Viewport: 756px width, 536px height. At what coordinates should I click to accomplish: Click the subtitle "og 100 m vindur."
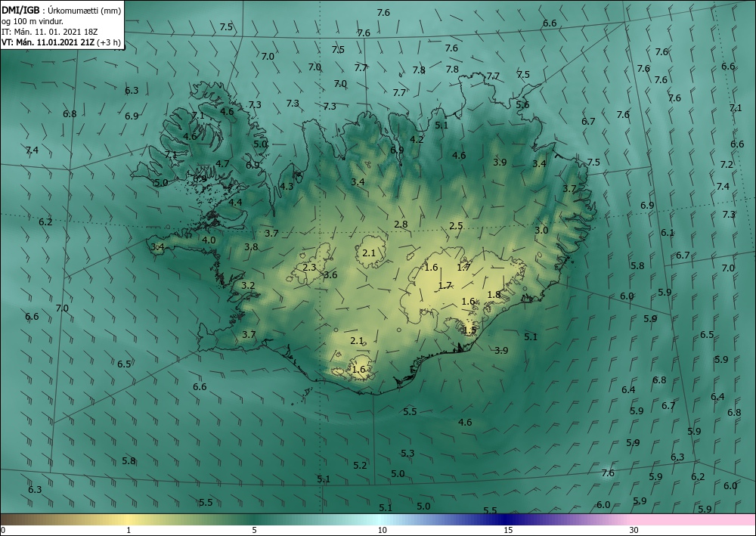point(33,21)
